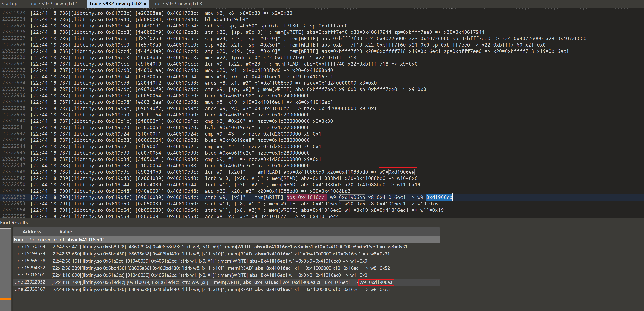
Task: Click the Find Results panel title
Action: coord(14,222)
